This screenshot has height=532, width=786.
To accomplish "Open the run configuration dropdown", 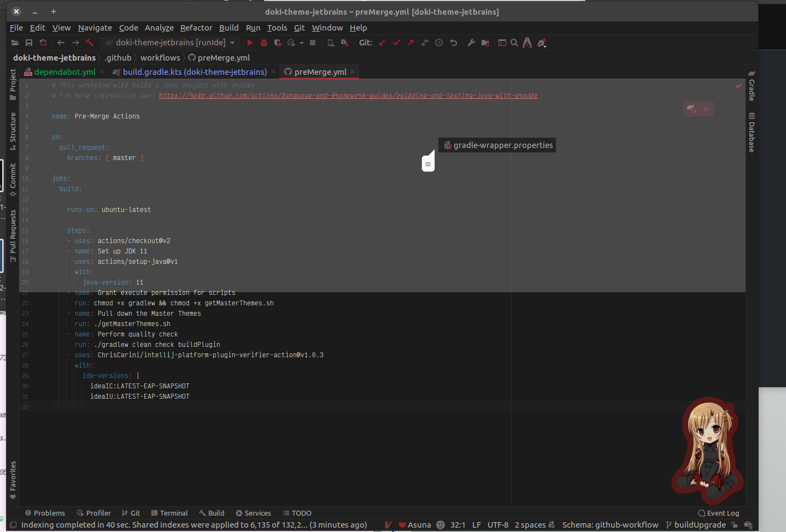I will coord(232,42).
